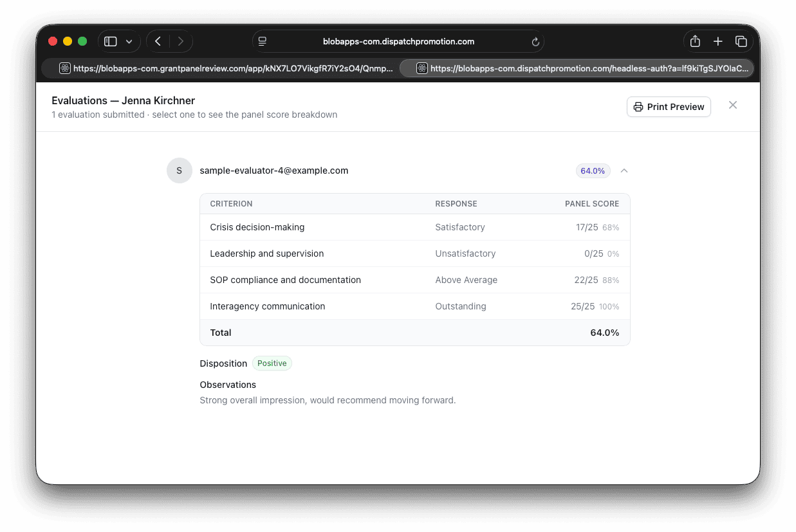Click the 64.0% score badge

coord(593,170)
